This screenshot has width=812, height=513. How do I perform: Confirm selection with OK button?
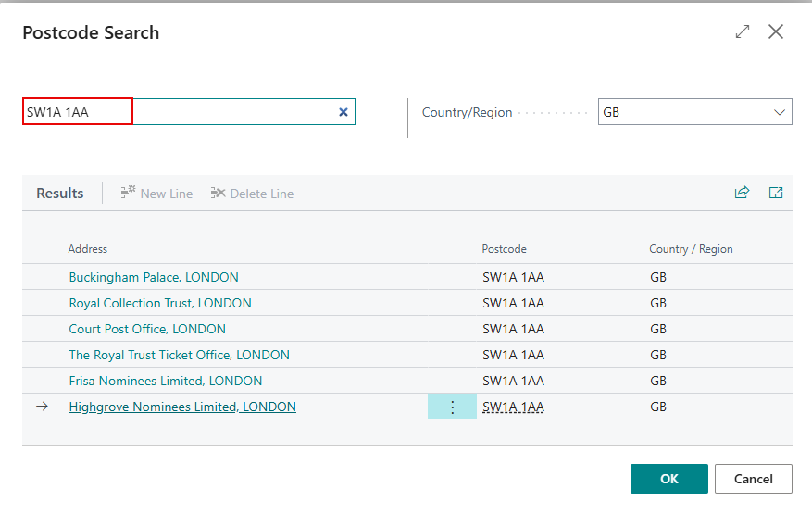click(668, 479)
